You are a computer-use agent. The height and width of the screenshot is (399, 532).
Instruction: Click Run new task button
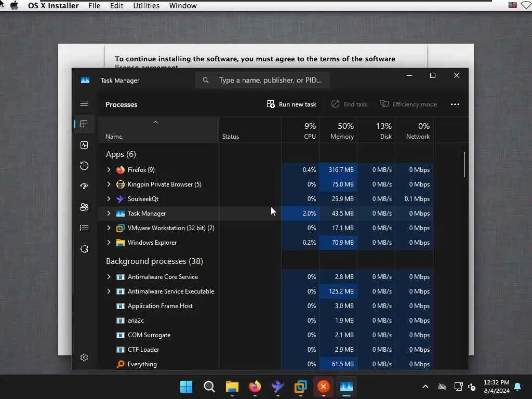[x=291, y=104]
